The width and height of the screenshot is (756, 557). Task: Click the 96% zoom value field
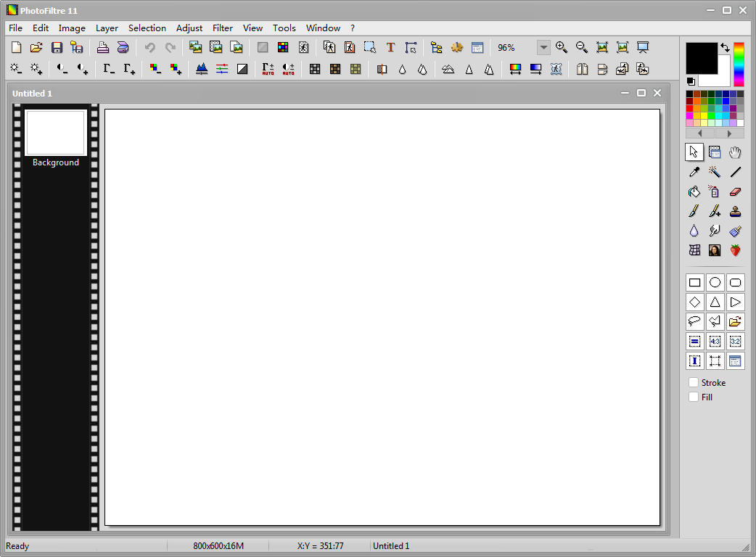click(515, 47)
